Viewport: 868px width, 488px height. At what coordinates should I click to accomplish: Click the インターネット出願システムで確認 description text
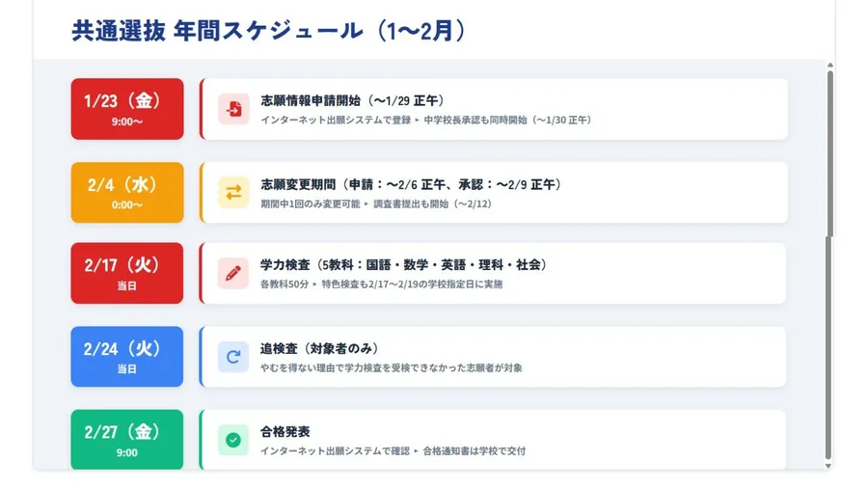335,451
